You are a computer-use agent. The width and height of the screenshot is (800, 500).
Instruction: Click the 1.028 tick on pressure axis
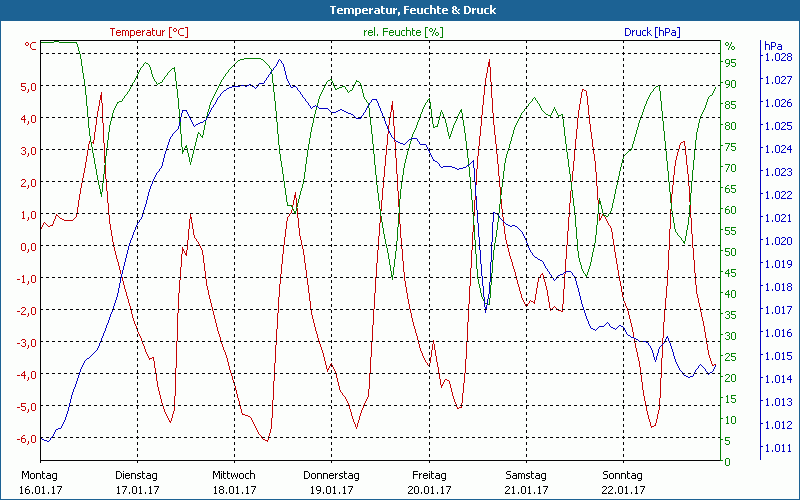(777, 57)
